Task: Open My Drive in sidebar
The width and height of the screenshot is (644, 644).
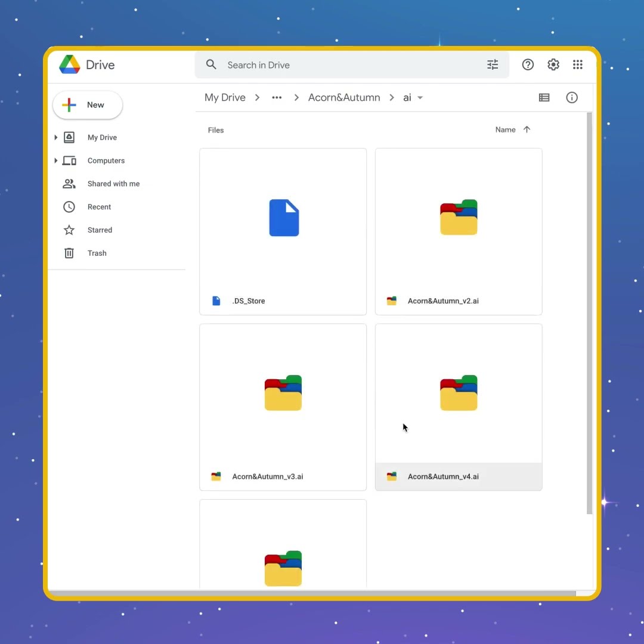Action: 102,138
